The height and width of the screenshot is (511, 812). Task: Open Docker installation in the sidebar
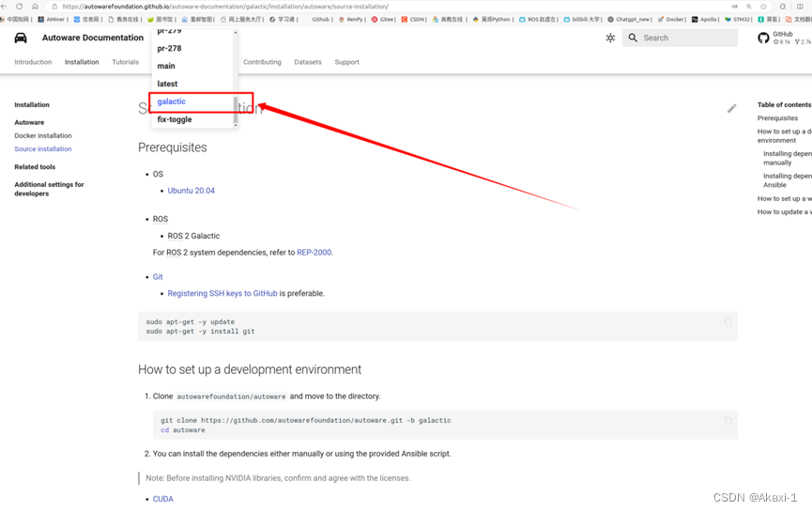click(43, 136)
